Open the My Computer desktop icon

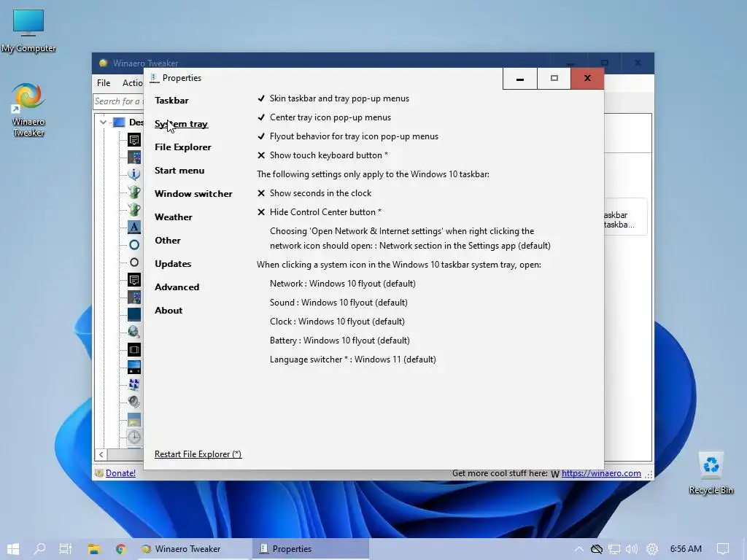pos(28,31)
